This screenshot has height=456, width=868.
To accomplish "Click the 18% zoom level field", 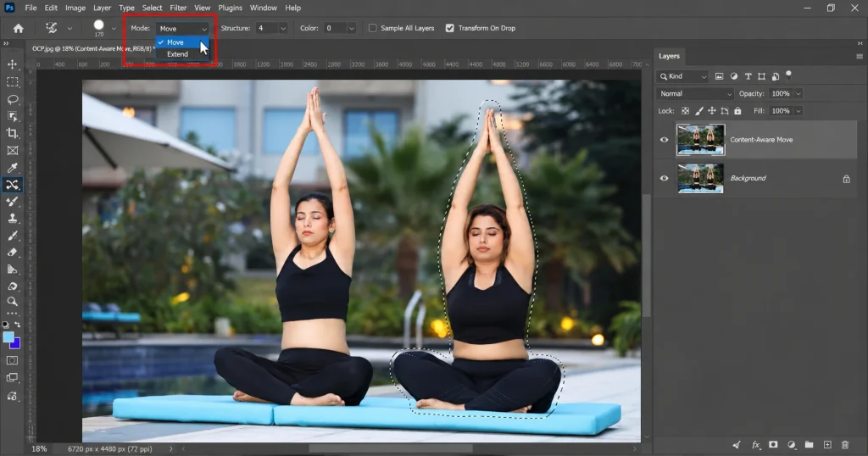I will click(39, 449).
